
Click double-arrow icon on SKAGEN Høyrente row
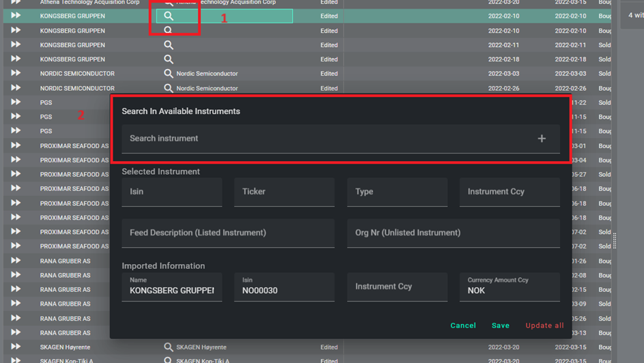pos(16,347)
